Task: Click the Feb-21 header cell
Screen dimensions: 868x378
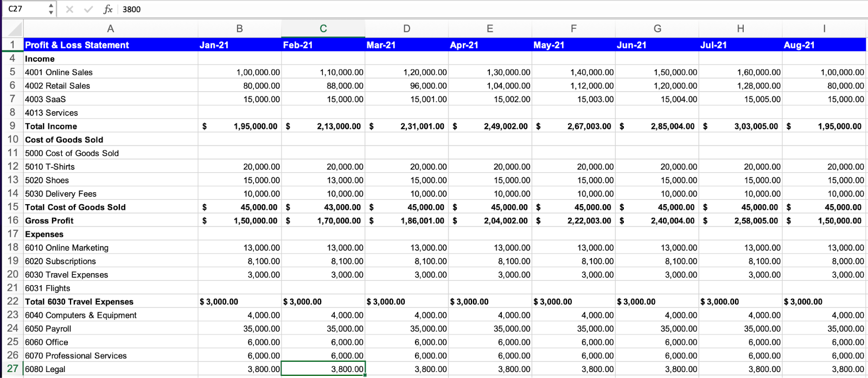Action: (x=323, y=45)
